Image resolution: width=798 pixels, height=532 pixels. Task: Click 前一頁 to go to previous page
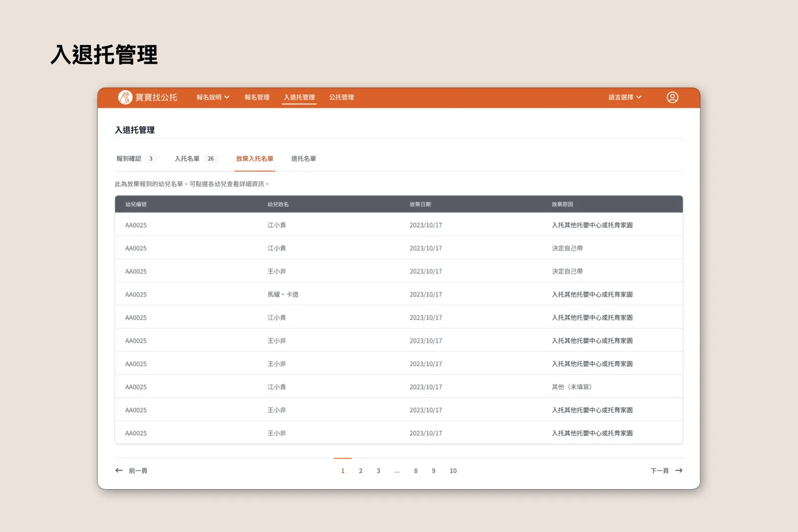pos(139,471)
